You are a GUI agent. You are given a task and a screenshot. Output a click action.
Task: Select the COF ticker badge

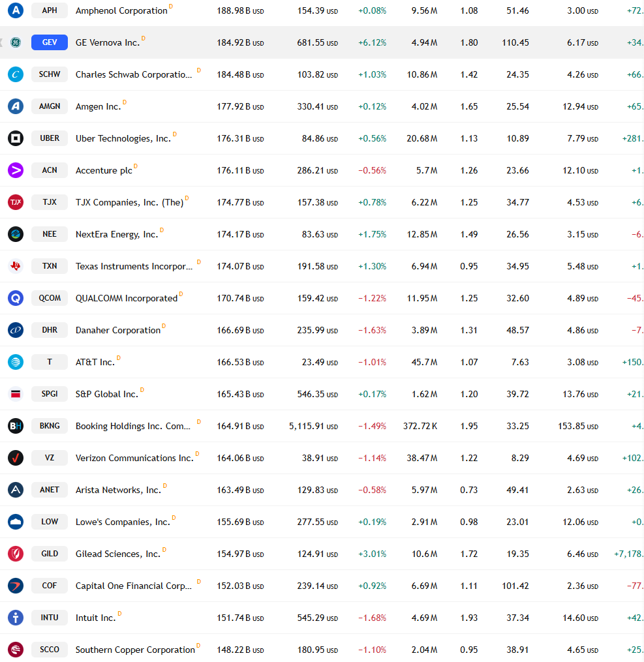click(50, 586)
